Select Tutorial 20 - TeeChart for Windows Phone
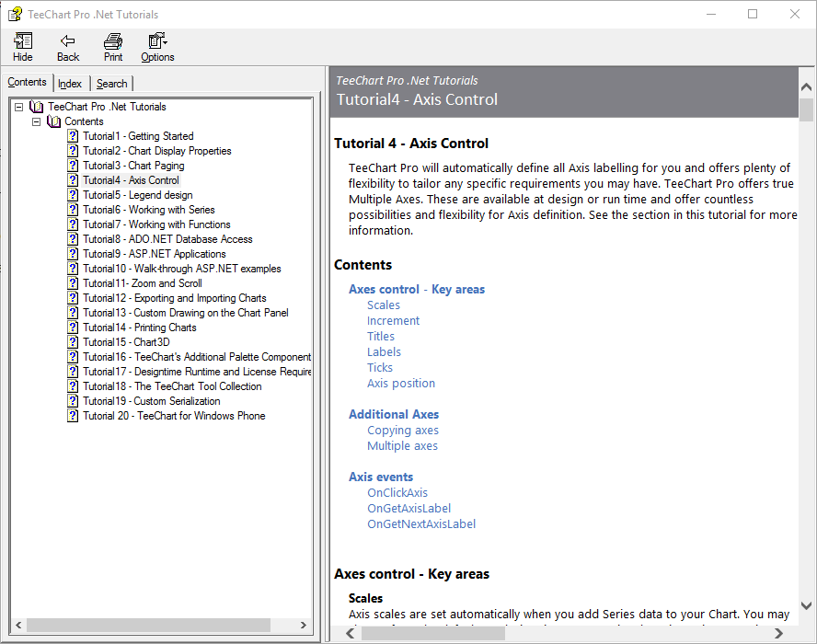 coord(174,416)
